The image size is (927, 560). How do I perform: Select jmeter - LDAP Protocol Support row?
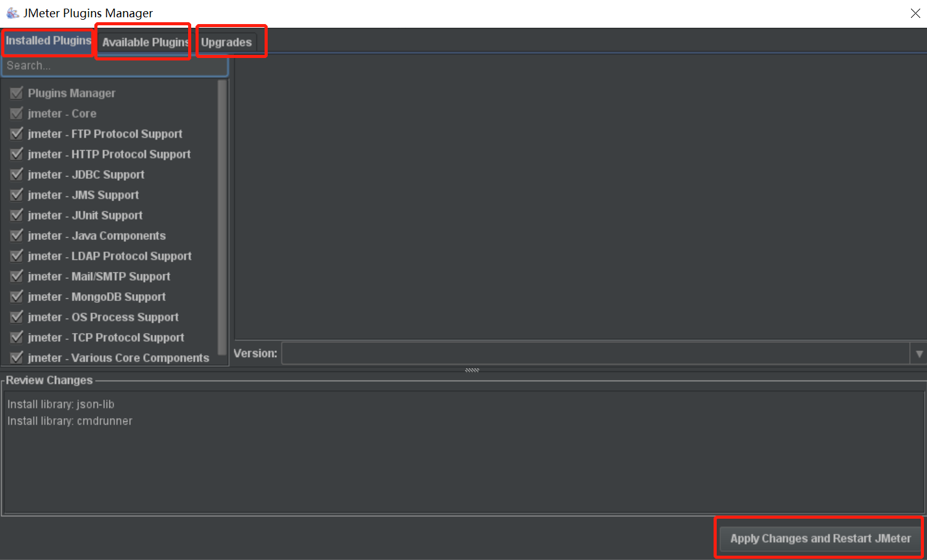[x=110, y=256]
